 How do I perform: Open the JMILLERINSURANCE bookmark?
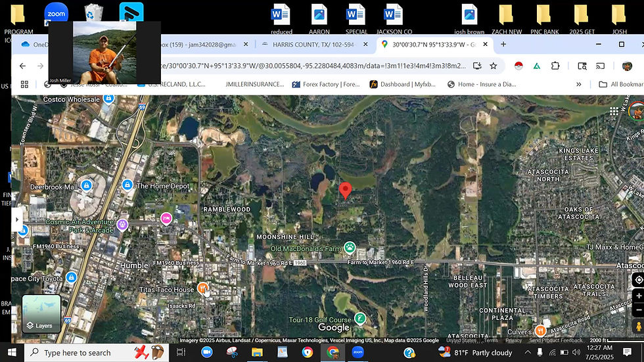[x=255, y=84]
